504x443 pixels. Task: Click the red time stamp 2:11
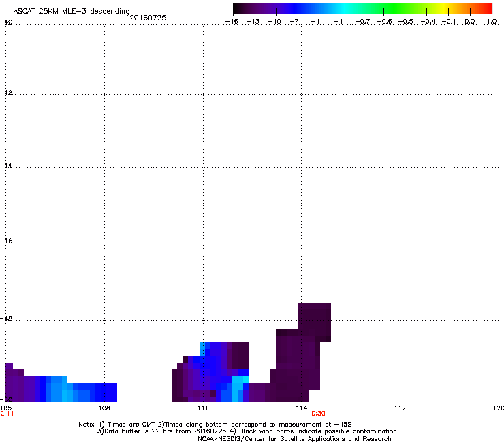point(7,414)
